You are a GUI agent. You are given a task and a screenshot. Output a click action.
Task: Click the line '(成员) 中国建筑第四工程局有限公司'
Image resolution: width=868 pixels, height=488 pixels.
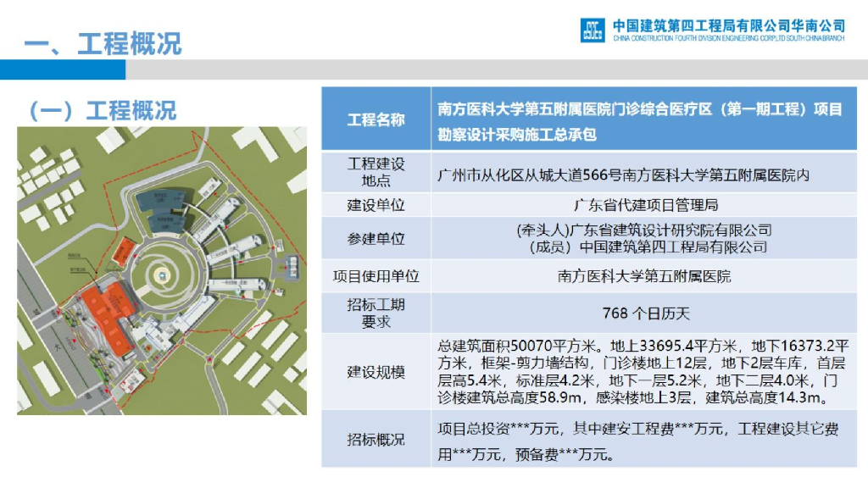pyautogui.click(x=648, y=247)
